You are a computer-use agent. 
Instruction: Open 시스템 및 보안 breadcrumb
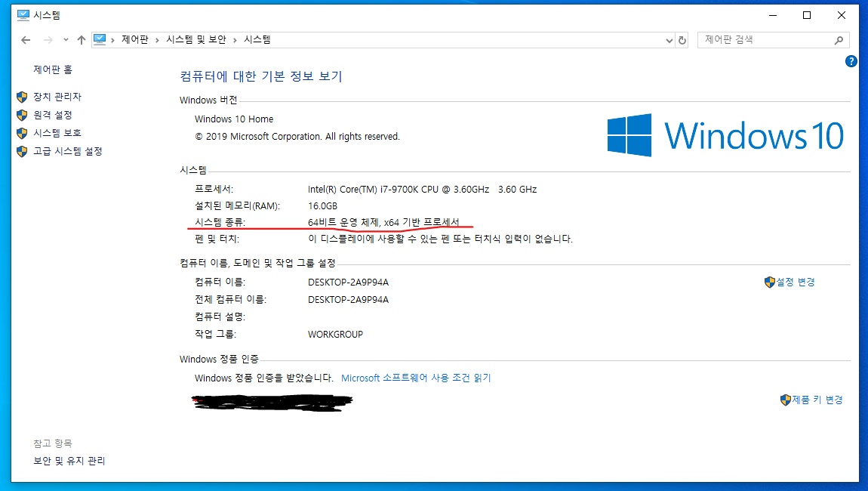pos(196,39)
